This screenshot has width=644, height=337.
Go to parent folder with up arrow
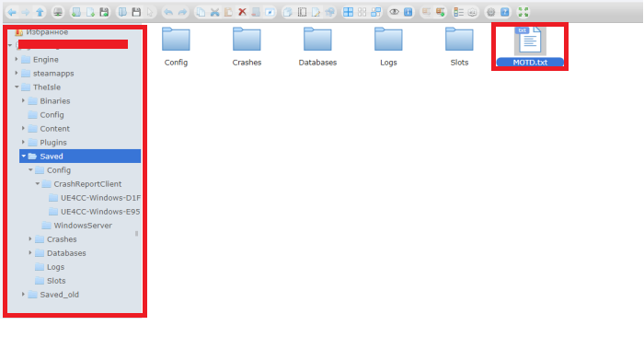pos(40,12)
